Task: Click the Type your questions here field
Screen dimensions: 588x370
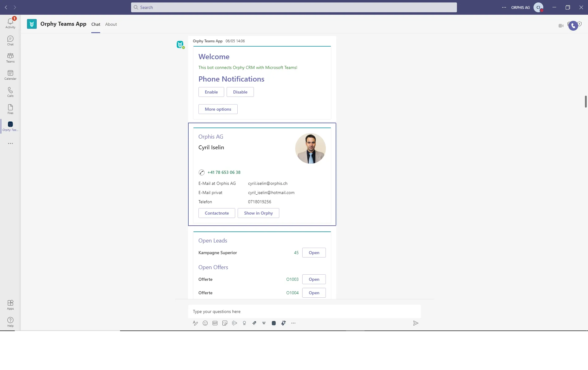Action: click(304, 311)
